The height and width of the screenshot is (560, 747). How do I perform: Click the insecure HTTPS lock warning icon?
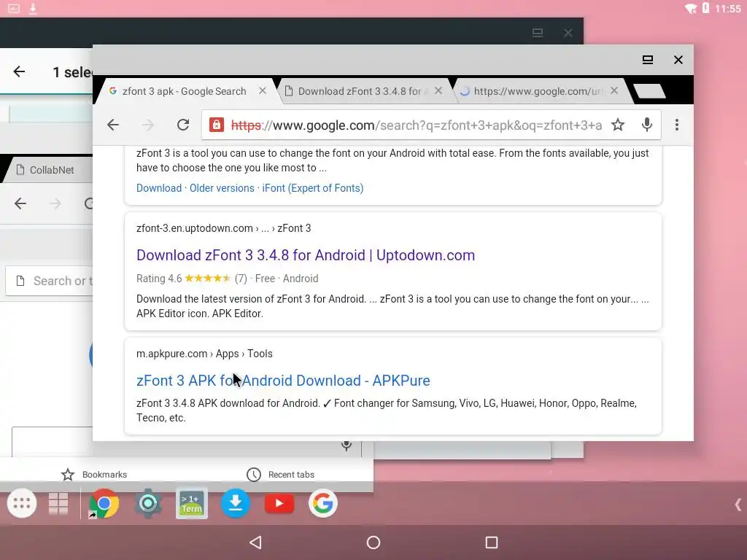pos(216,125)
